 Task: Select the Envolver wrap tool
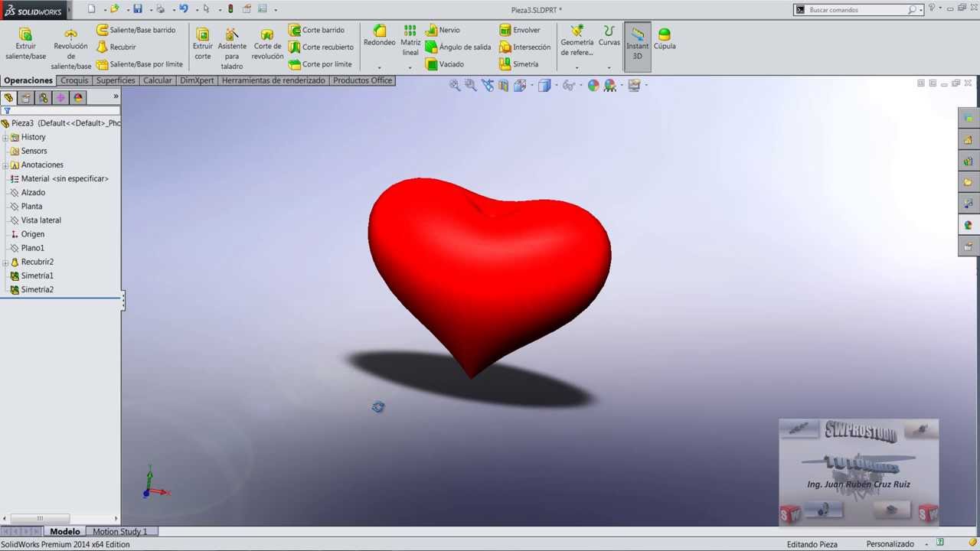pyautogui.click(x=520, y=30)
